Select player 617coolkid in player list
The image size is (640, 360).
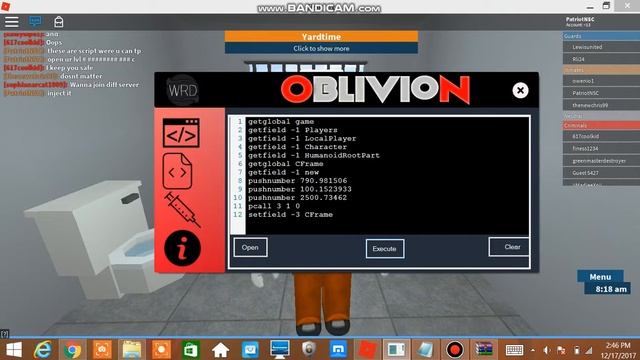(601, 136)
